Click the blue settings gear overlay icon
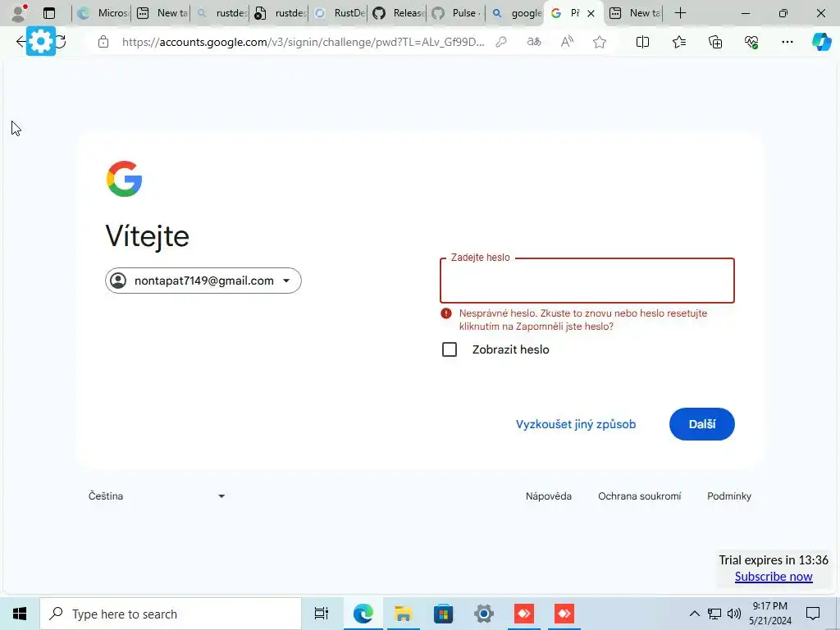The image size is (840, 630). tap(41, 41)
